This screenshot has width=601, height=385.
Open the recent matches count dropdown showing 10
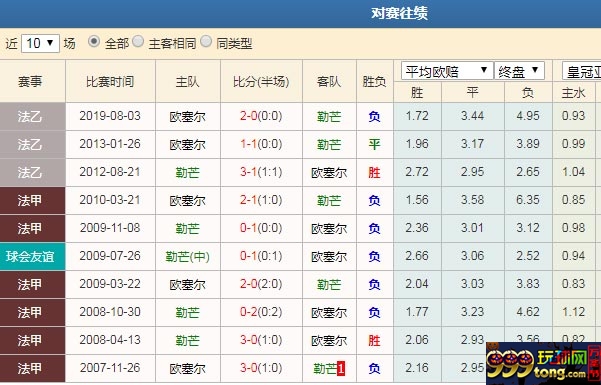[x=40, y=43]
